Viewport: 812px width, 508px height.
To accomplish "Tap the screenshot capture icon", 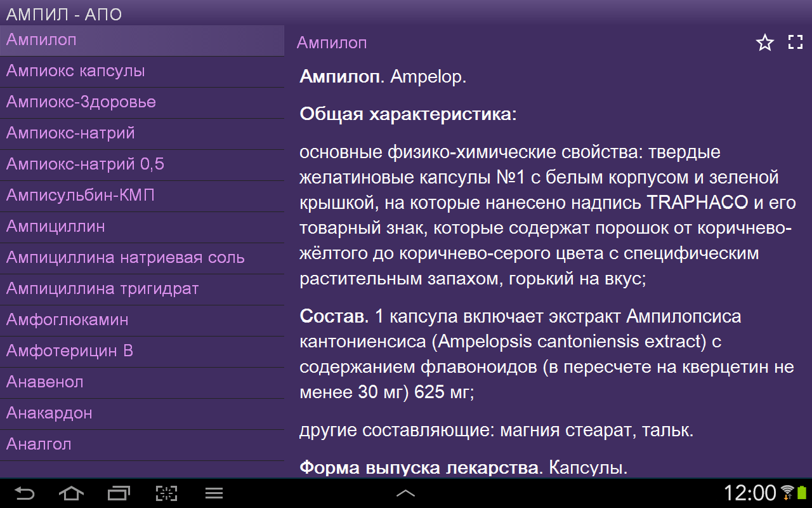I will point(166,493).
